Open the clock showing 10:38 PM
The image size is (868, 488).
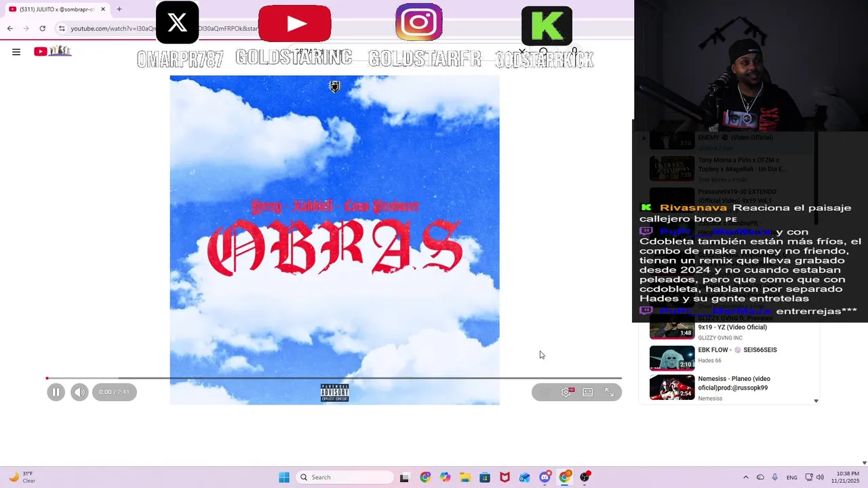coord(847,477)
